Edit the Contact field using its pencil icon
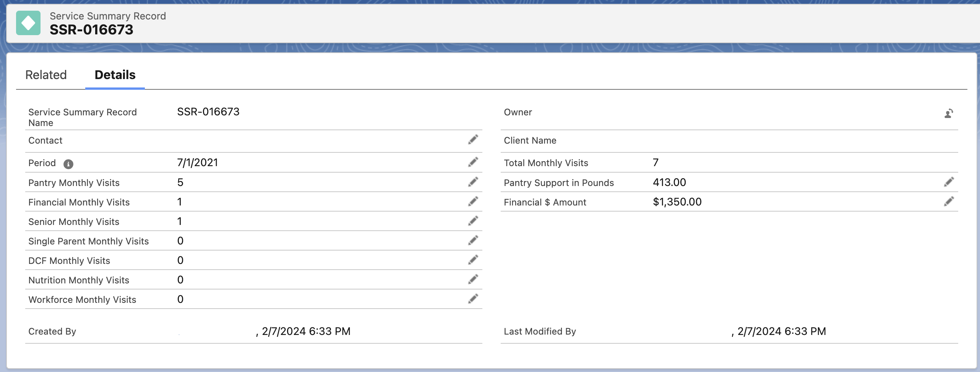Image resolution: width=980 pixels, height=372 pixels. pyautogui.click(x=474, y=140)
